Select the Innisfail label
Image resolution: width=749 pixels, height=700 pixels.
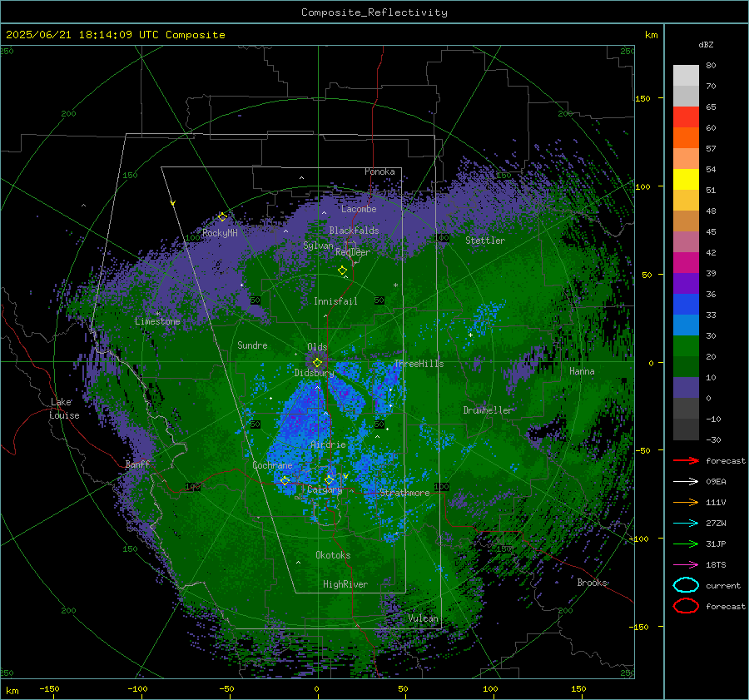pos(335,301)
